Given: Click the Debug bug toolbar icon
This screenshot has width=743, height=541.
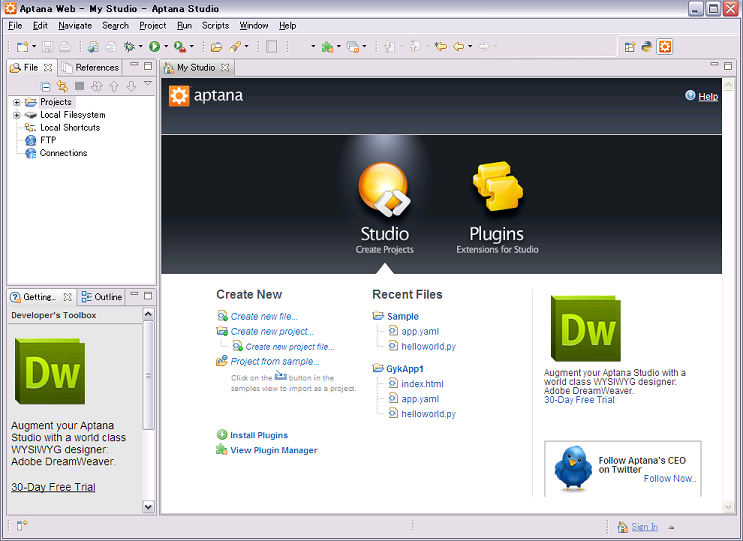Looking at the screenshot, I should pyautogui.click(x=129, y=46).
